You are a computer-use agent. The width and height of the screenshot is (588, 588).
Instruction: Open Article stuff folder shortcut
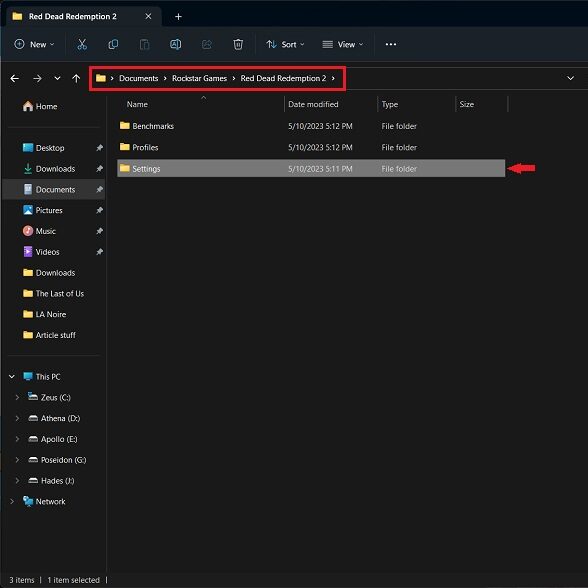point(49,335)
